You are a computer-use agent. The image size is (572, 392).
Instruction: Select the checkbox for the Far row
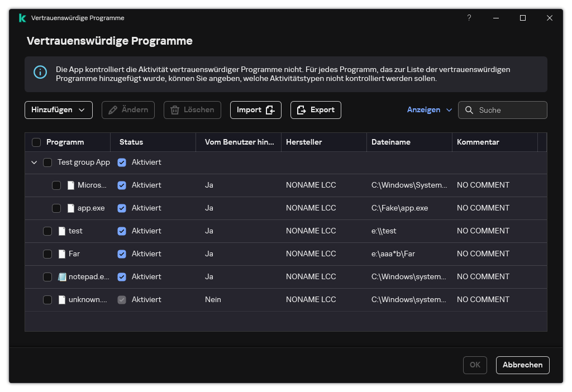point(47,254)
